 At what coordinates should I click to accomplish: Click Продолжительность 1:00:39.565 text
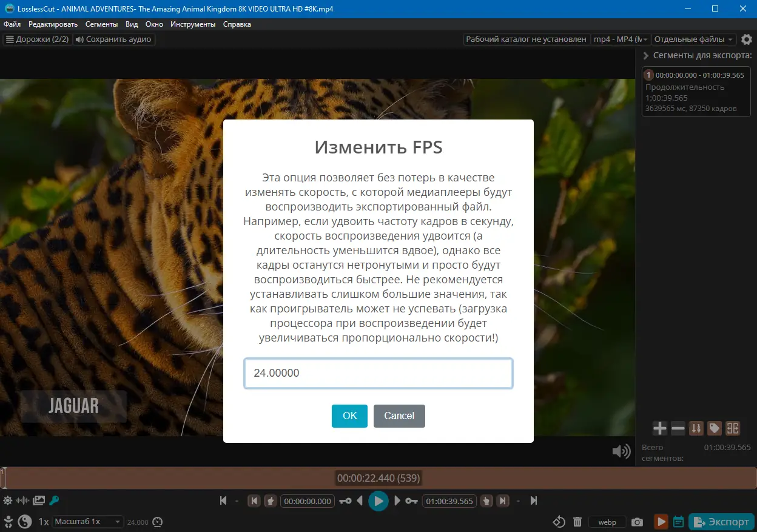click(x=685, y=92)
